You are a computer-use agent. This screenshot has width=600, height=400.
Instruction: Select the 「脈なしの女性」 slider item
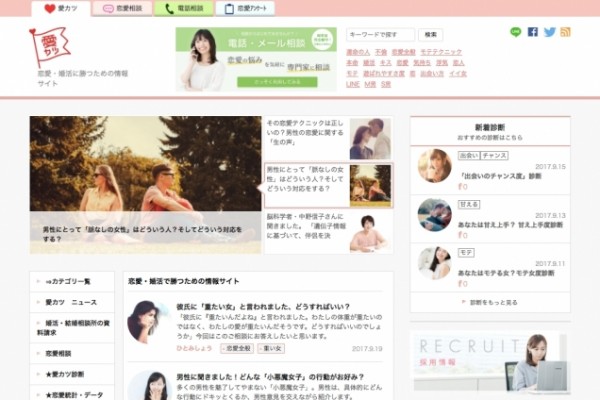click(x=329, y=185)
